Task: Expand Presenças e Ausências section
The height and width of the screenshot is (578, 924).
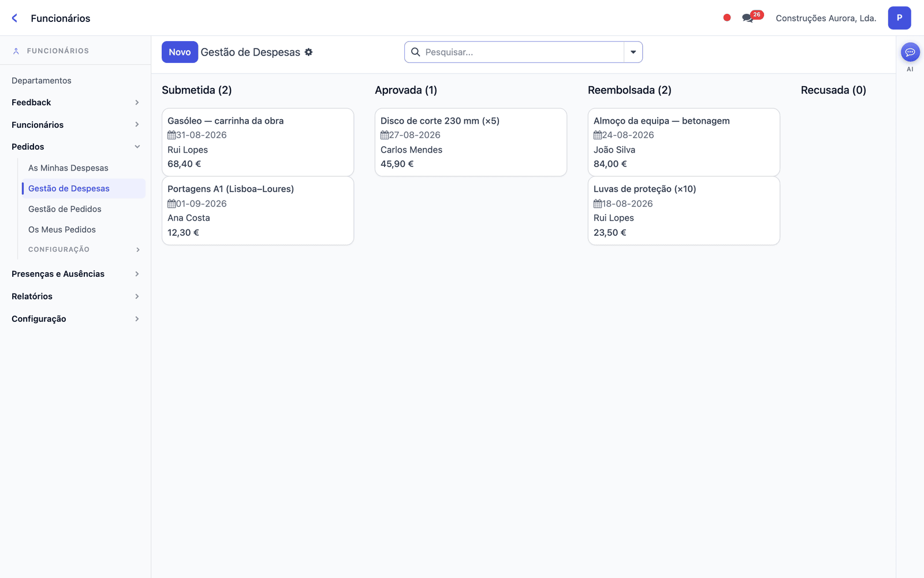Action: [75, 274]
